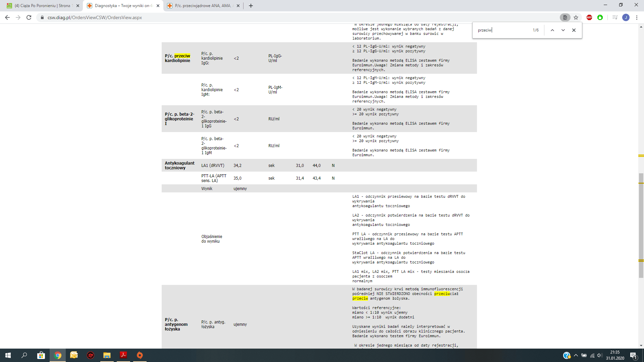The width and height of the screenshot is (644, 362).
Task: Click the search lens icon in address bar
Action: point(565,17)
